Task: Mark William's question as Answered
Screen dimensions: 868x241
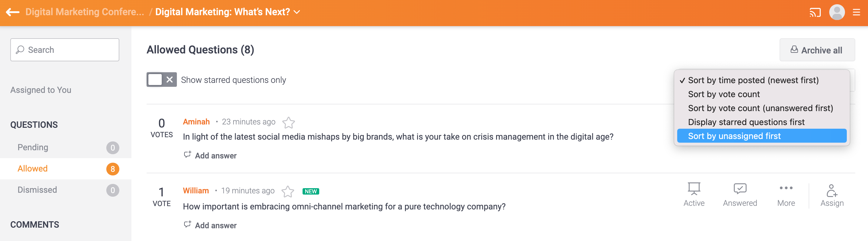Action: (x=740, y=194)
